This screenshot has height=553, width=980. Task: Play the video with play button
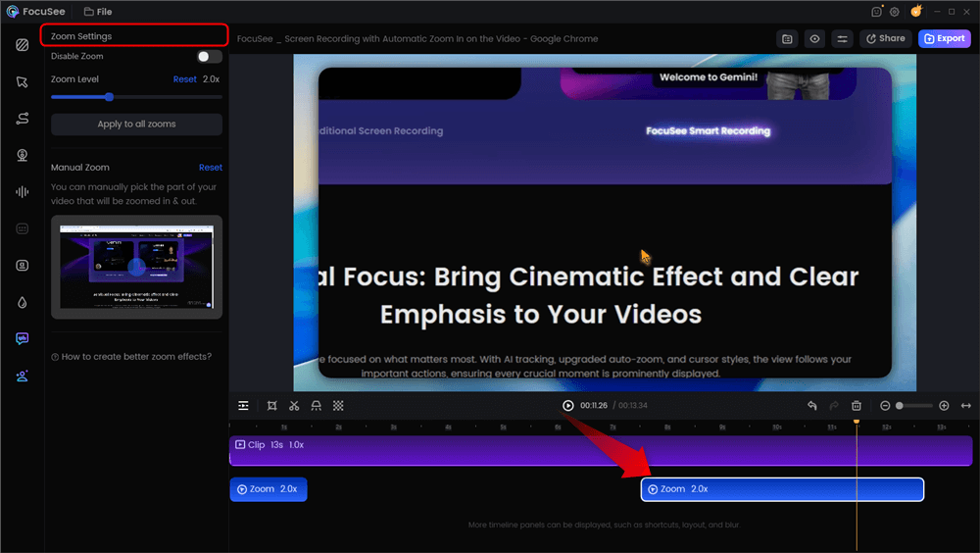pyautogui.click(x=568, y=406)
